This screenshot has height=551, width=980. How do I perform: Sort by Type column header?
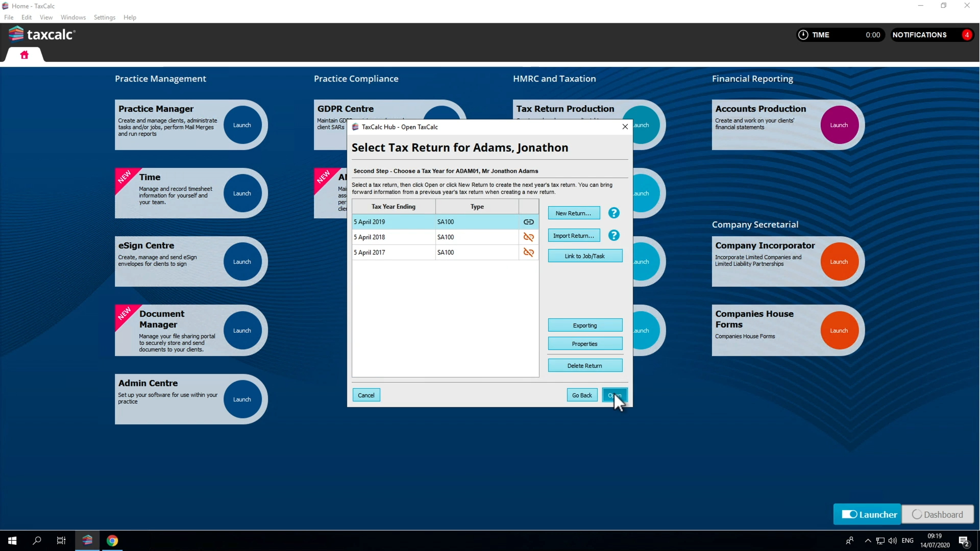477,207
